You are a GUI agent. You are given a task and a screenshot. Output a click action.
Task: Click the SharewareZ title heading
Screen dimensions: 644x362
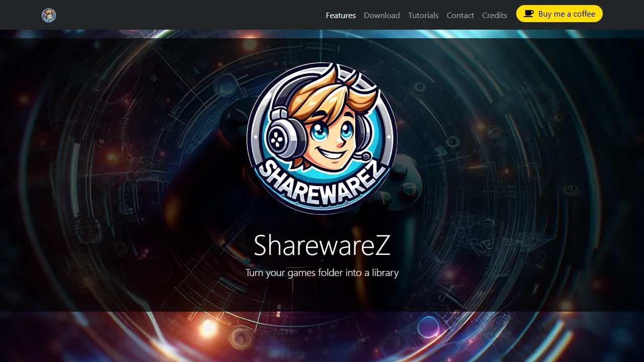[322, 245]
